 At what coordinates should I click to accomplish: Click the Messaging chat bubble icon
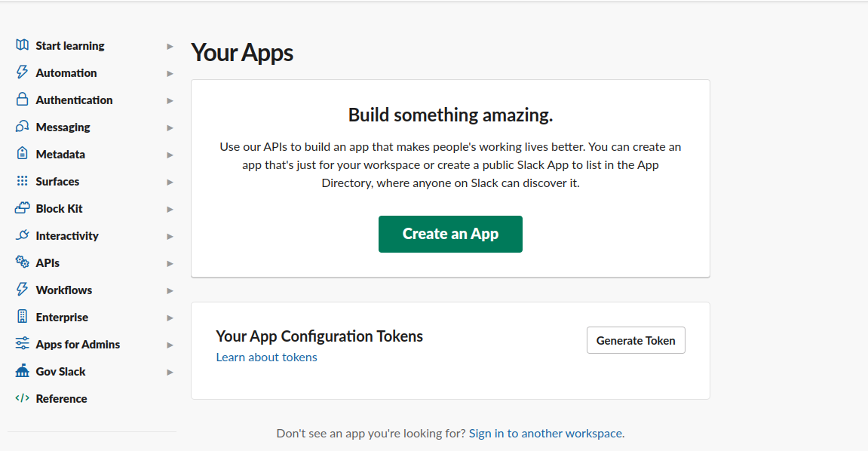coord(22,126)
